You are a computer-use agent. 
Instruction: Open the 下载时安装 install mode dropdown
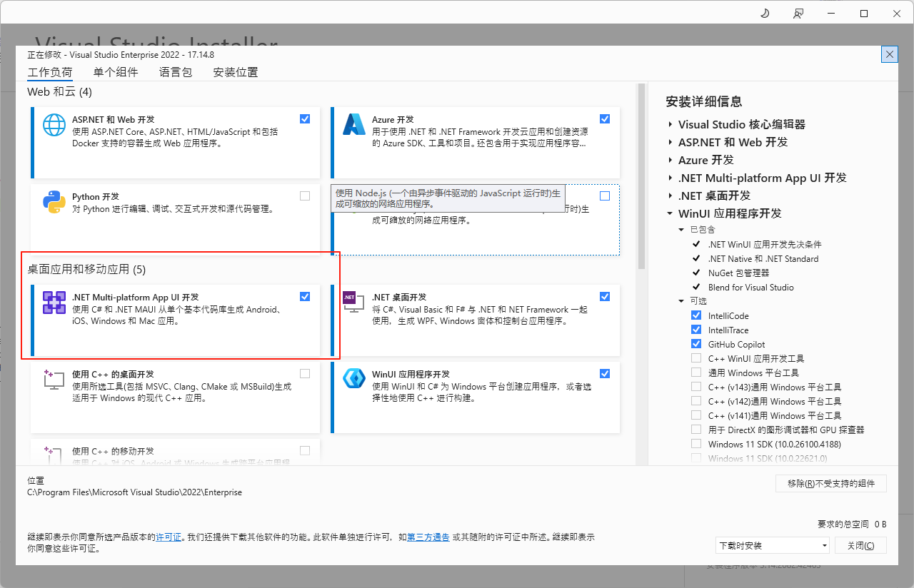click(x=773, y=545)
